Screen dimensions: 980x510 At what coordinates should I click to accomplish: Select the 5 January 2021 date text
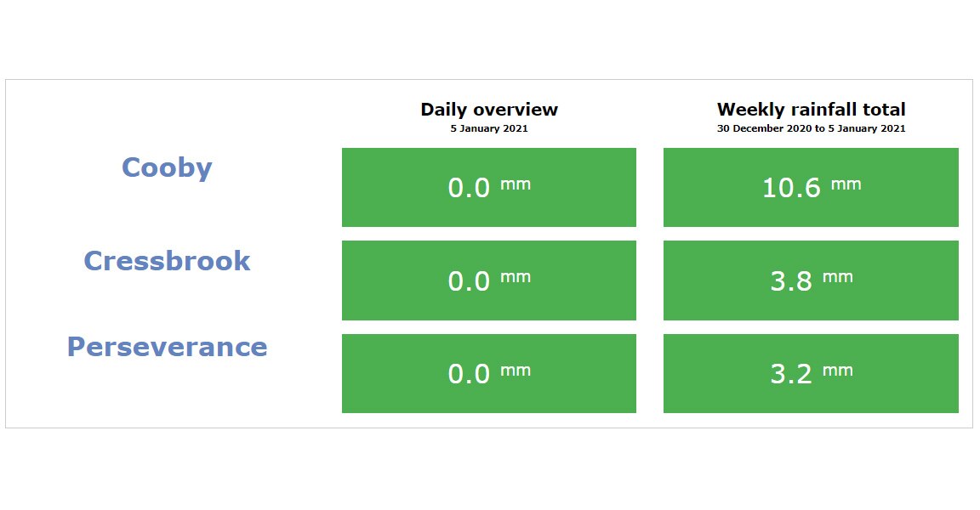coord(489,129)
